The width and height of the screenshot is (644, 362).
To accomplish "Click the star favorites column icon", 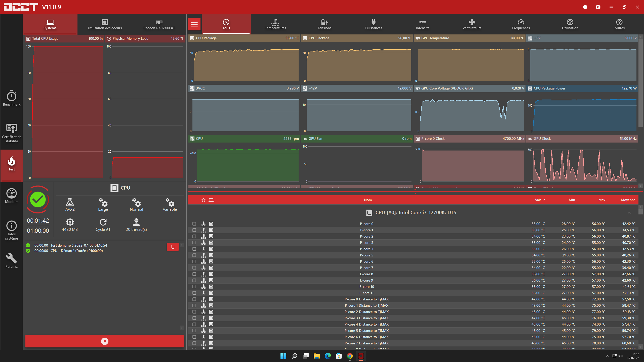I will pyautogui.click(x=203, y=200).
